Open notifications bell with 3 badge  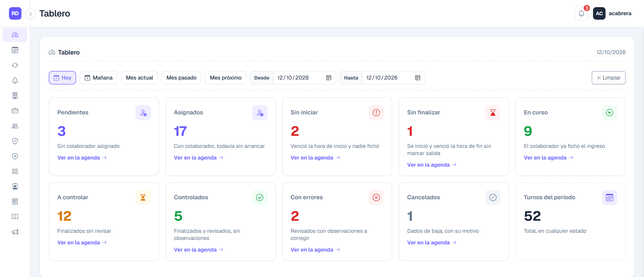coord(581,13)
